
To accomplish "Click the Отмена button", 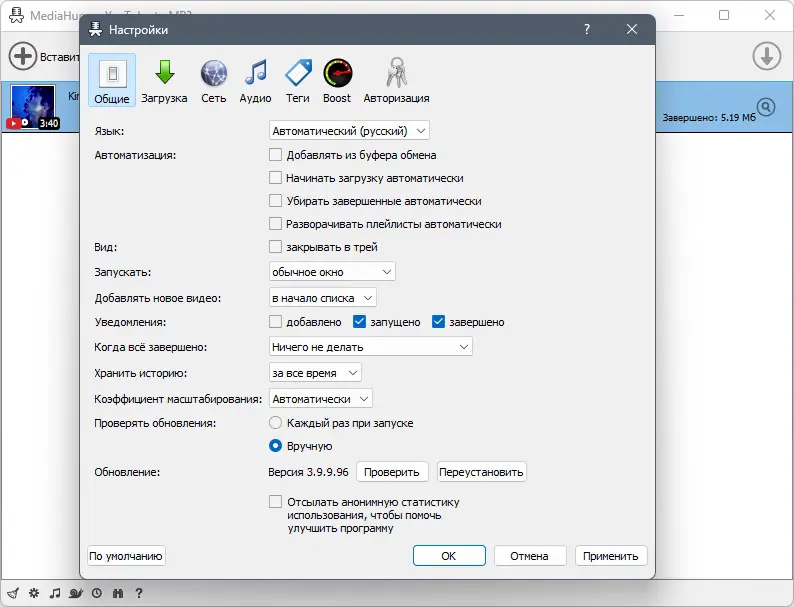I will point(530,556).
